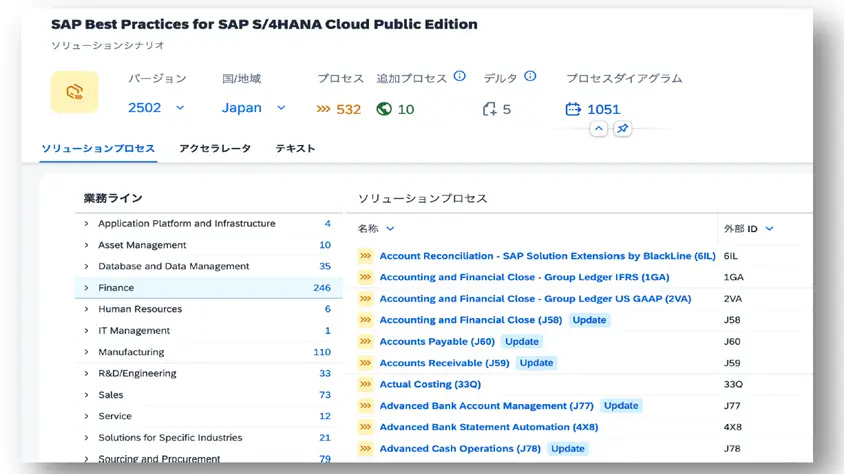Click the process count 532
Image resolution: width=844 pixels, height=474 pixels.
348,109
